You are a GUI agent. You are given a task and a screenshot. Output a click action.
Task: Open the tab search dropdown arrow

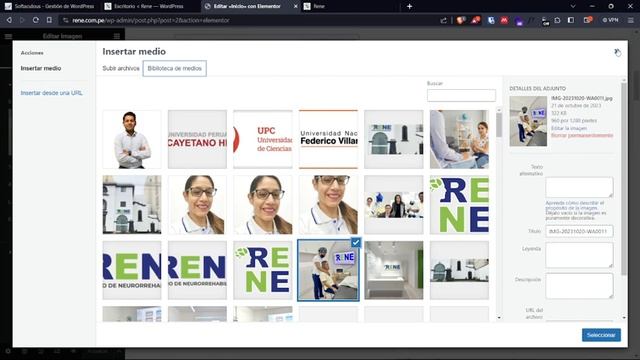[573, 6]
